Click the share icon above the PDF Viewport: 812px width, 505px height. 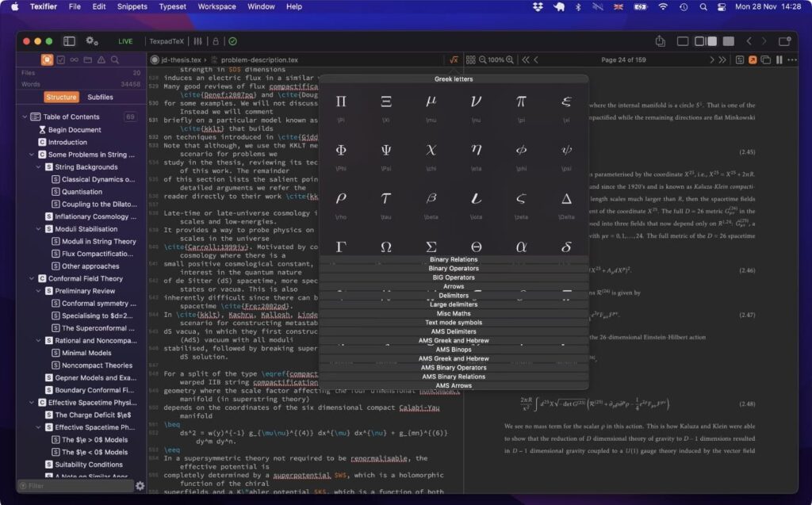tap(661, 40)
